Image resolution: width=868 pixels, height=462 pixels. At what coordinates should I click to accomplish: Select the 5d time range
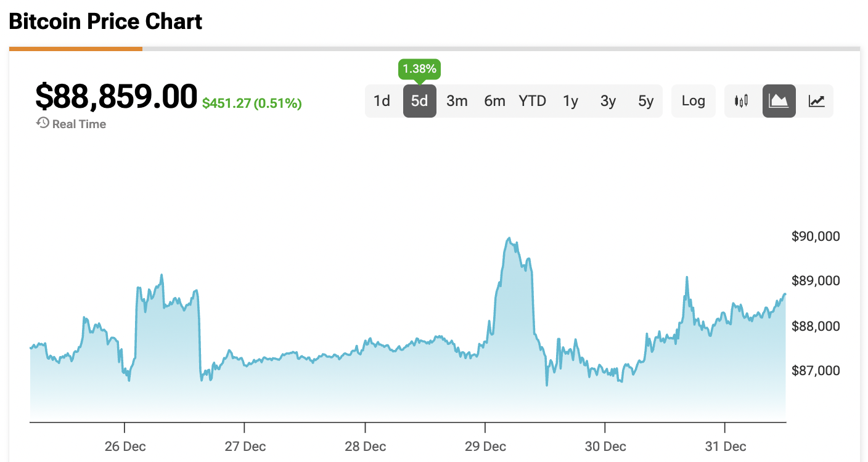pos(420,101)
